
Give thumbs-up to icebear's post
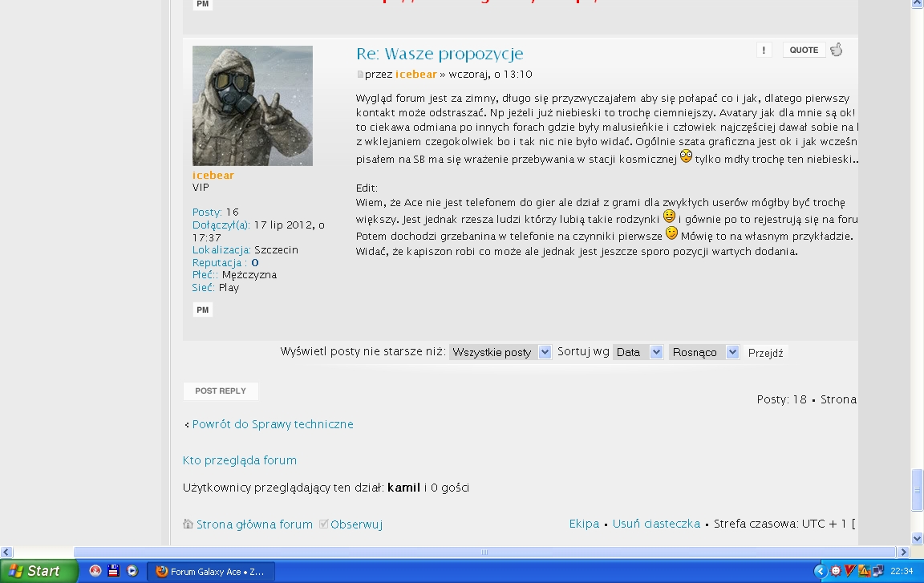click(837, 50)
